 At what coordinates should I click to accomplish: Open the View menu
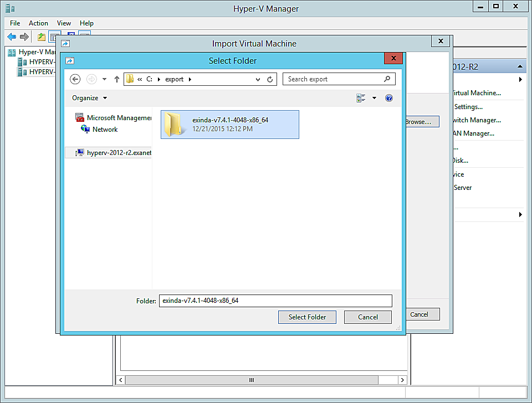click(64, 23)
